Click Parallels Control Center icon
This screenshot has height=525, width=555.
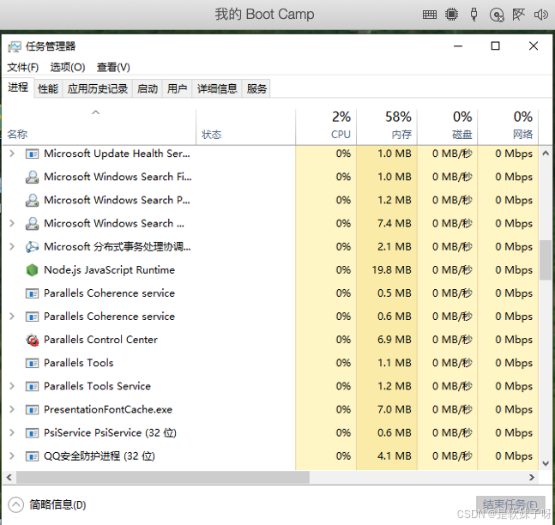coord(32,340)
